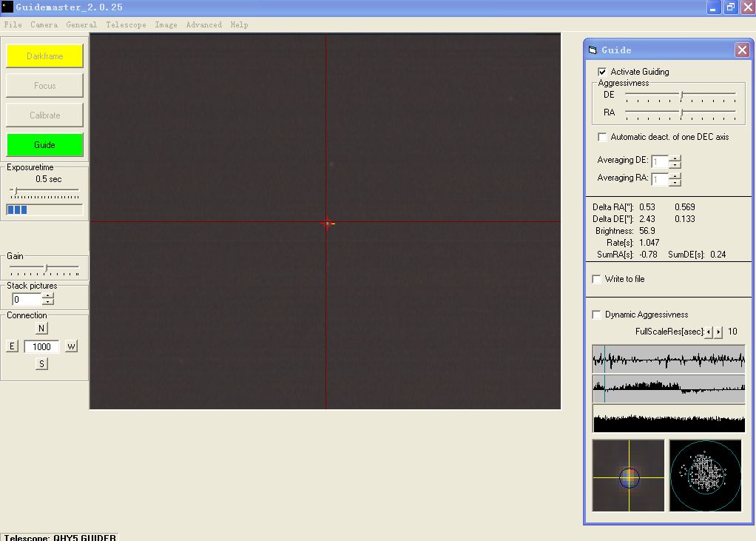
Task: Enable Automatic deact. of one DEC axis
Action: tap(602, 137)
